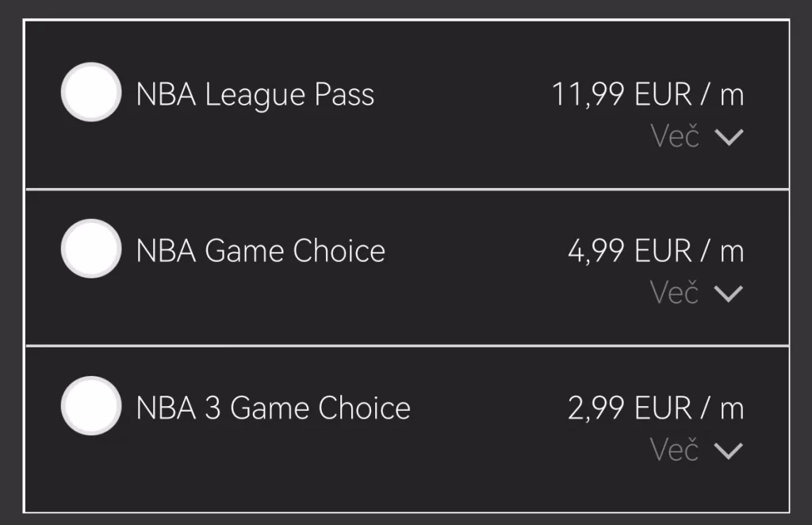The image size is (812, 525).
Task: Select the NBA League Pass radio button
Action: tap(91, 92)
